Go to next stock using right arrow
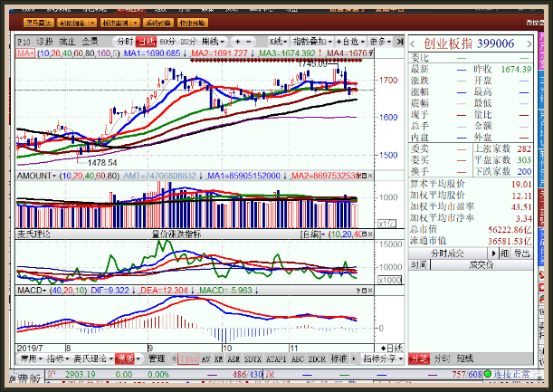The image size is (553, 392). click(x=529, y=43)
